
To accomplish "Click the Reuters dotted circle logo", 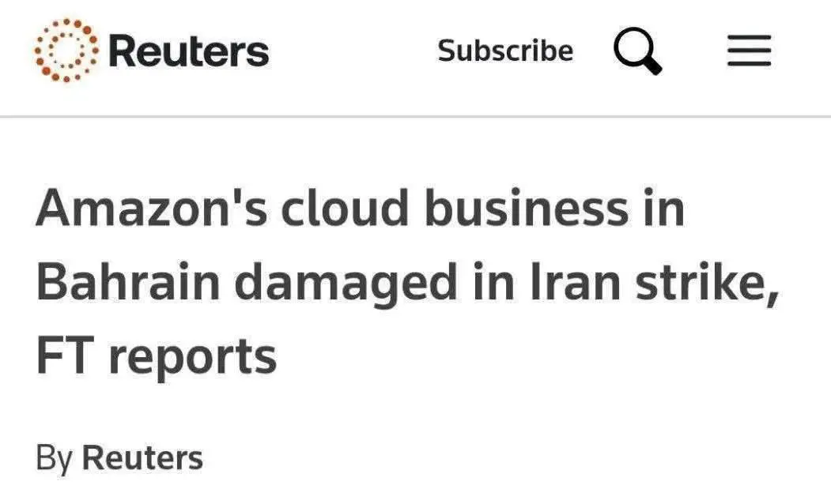I will [x=66, y=51].
